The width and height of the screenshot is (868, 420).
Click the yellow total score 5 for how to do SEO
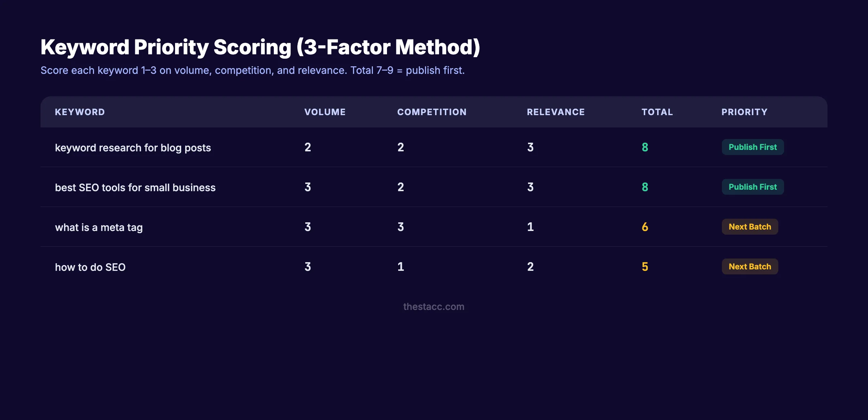pyautogui.click(x=644, y=266)
